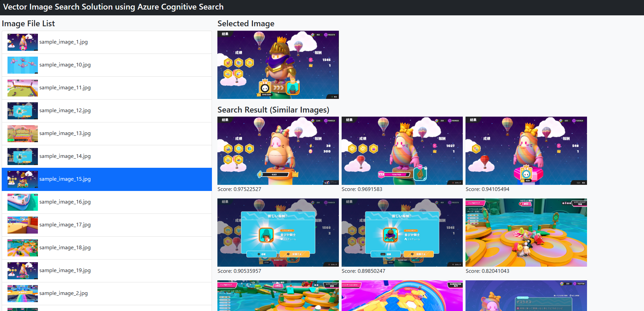Click thumbnail beside sample_image_18.jpg

click(23, 248)
